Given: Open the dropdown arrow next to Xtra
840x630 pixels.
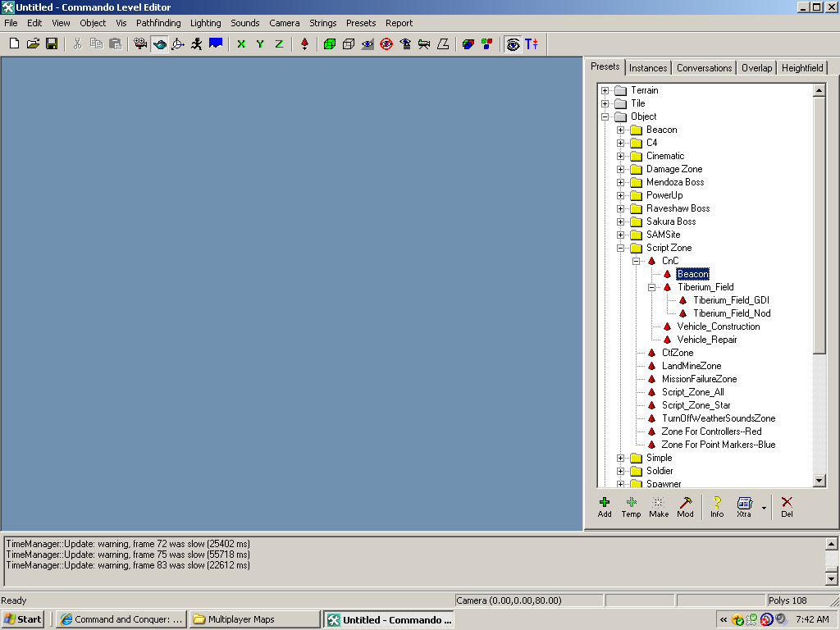Looking at the screenshot, I should (x=764, y=508).
